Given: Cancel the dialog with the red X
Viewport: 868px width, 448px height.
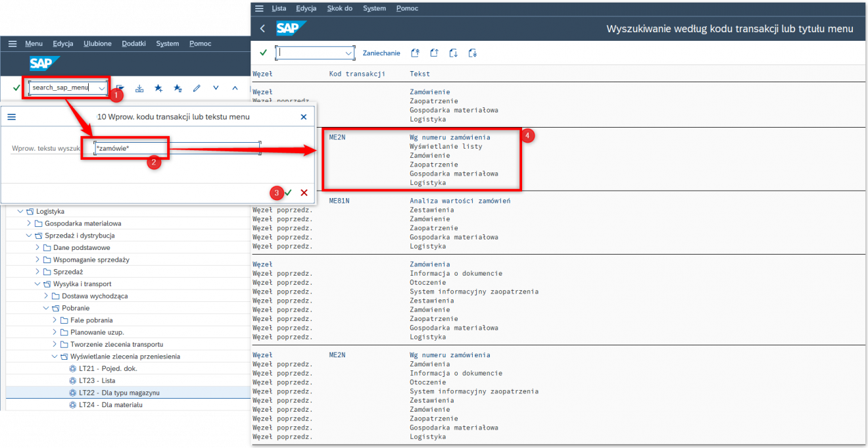Looking at the screenshot, I should pos(303,193).
